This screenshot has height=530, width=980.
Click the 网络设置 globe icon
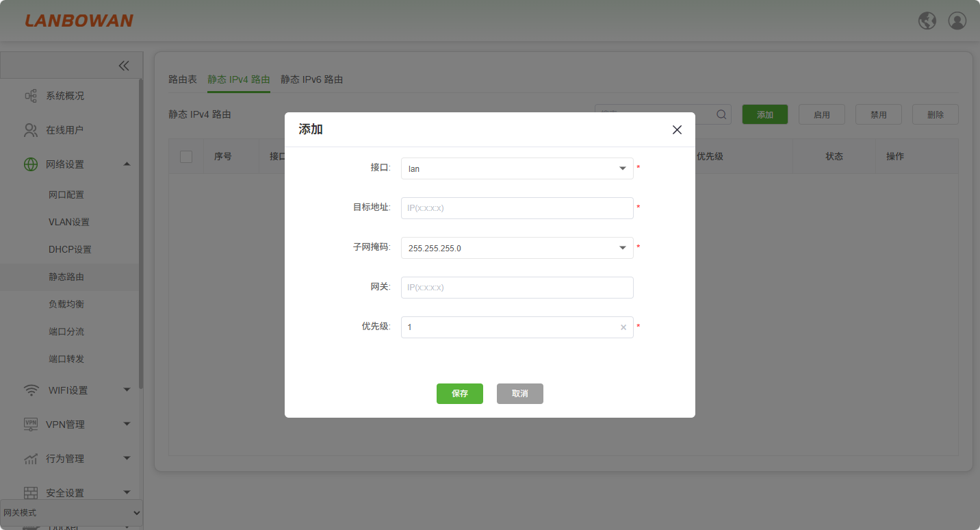(31, 164)
